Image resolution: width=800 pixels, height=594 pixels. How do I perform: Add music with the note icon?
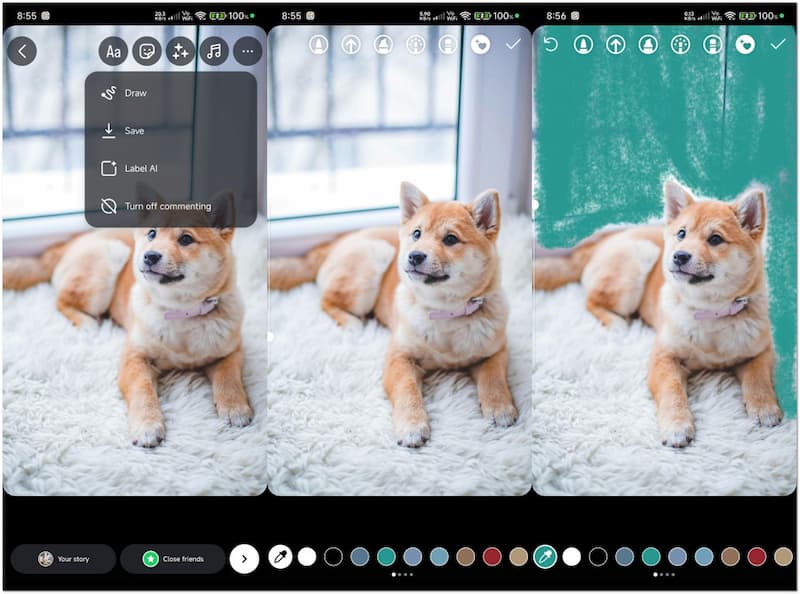pos(214,51)
